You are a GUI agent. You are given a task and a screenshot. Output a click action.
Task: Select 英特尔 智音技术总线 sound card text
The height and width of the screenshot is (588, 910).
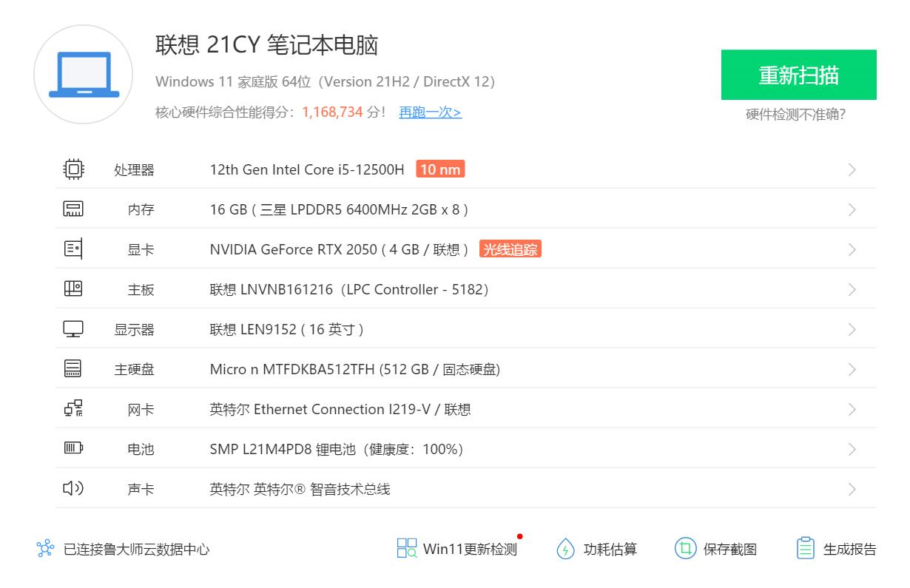pos(300,489)
